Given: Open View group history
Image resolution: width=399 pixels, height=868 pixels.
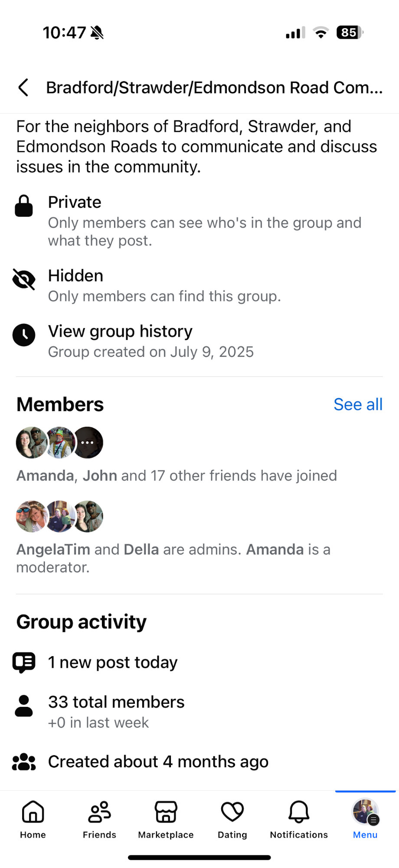Looking at the screenshot, I should (120, 331).
